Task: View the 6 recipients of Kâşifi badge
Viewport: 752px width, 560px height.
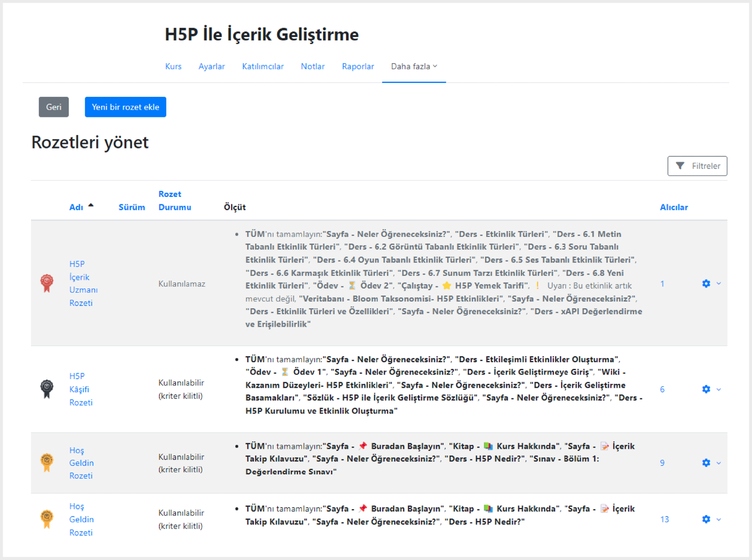Action: click(662, 389)
